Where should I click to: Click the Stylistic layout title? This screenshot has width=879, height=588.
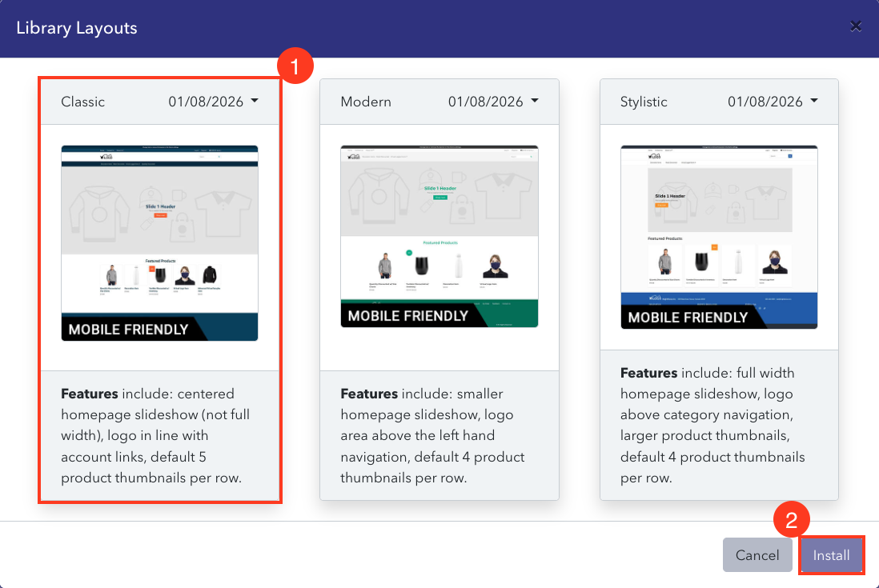pos(644,102)
